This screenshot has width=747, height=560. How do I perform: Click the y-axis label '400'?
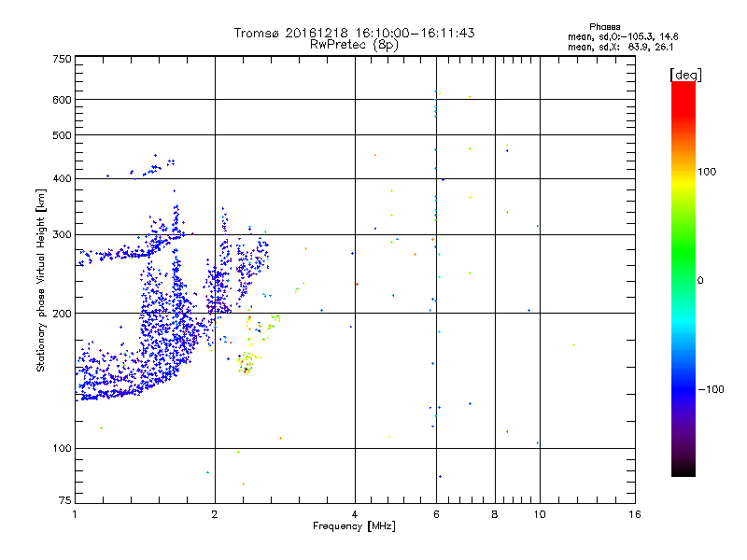click(62, 179)
